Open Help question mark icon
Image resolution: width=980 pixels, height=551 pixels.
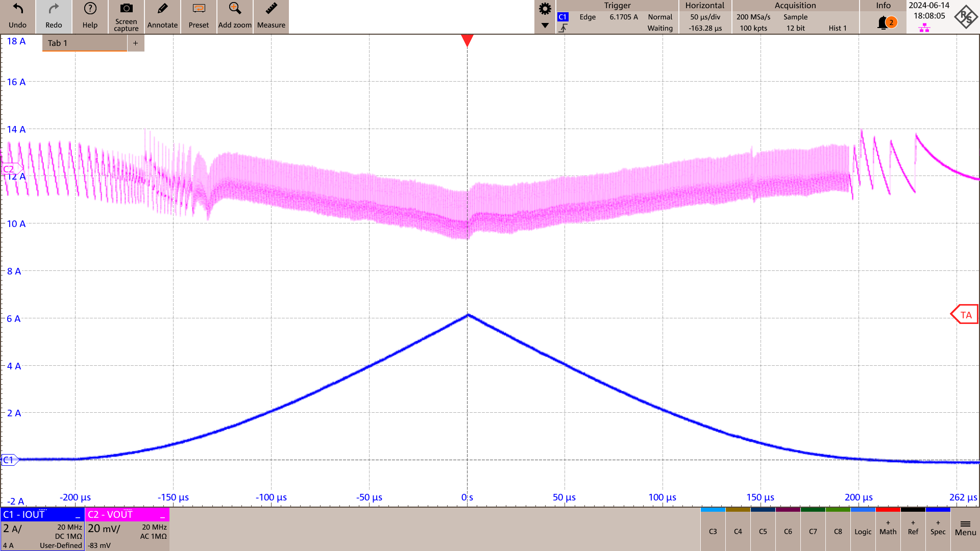point(90,9)
